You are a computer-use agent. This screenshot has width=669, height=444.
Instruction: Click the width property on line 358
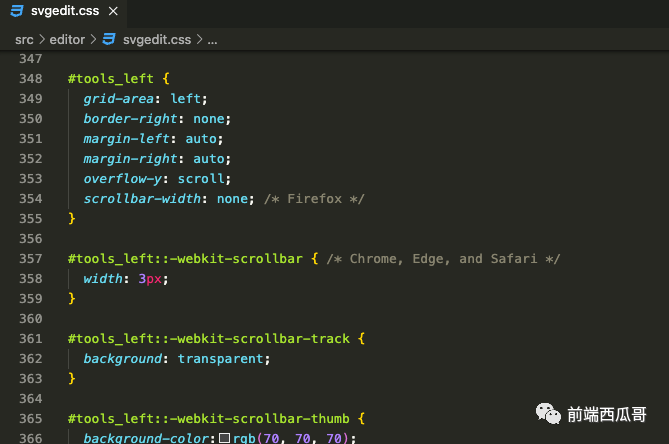(x=103, y=279)
